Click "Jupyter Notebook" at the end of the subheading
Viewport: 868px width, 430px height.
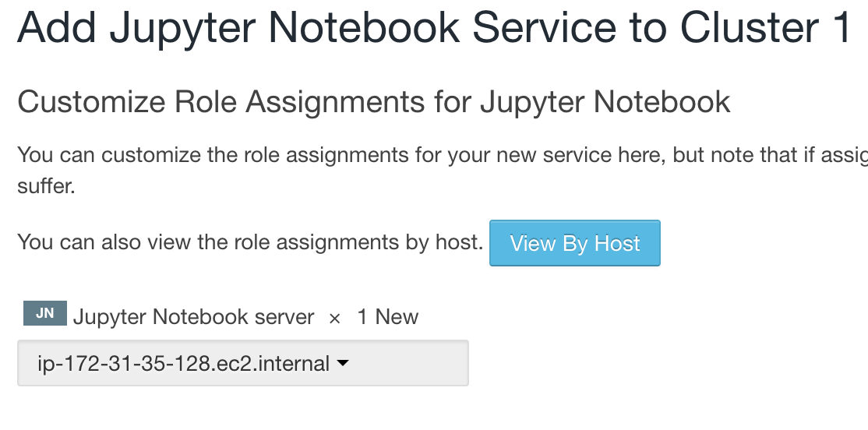605,102
